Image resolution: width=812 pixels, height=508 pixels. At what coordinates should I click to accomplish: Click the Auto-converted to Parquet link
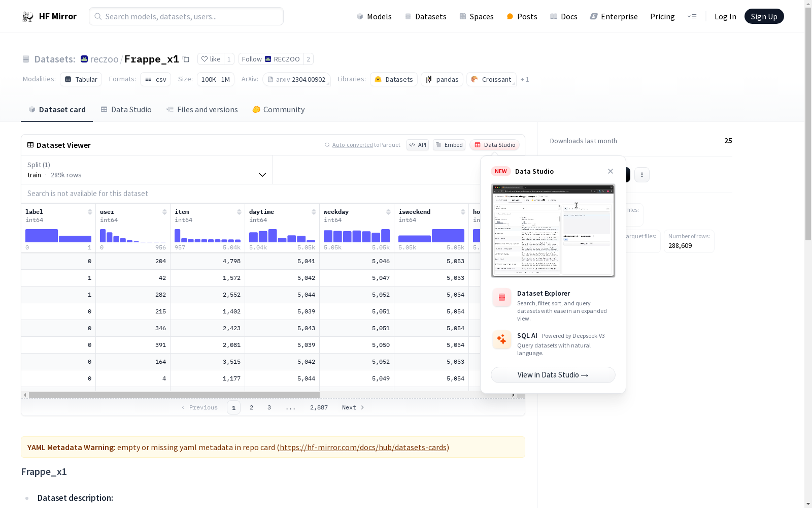[353, 145]
